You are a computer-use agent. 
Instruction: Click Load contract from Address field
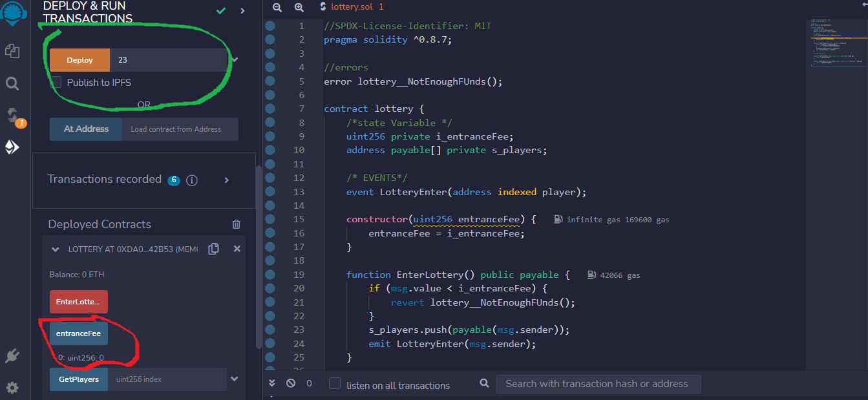pos(180,129)
